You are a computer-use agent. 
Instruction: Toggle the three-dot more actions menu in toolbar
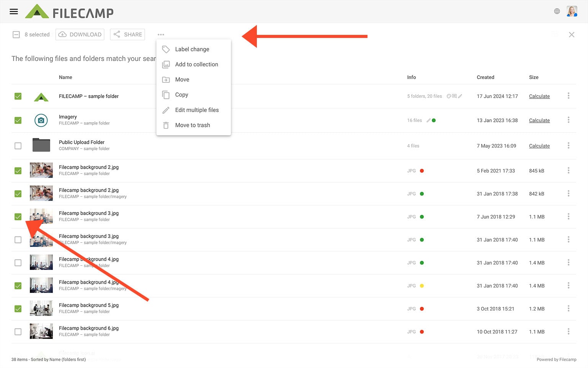tap(161, 34)
